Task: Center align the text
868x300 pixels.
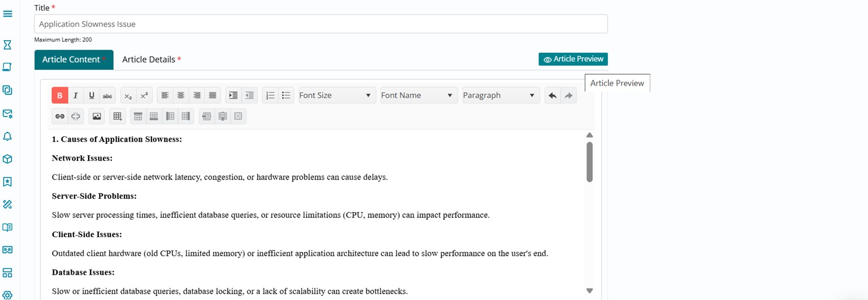Action: coord(181,95)
